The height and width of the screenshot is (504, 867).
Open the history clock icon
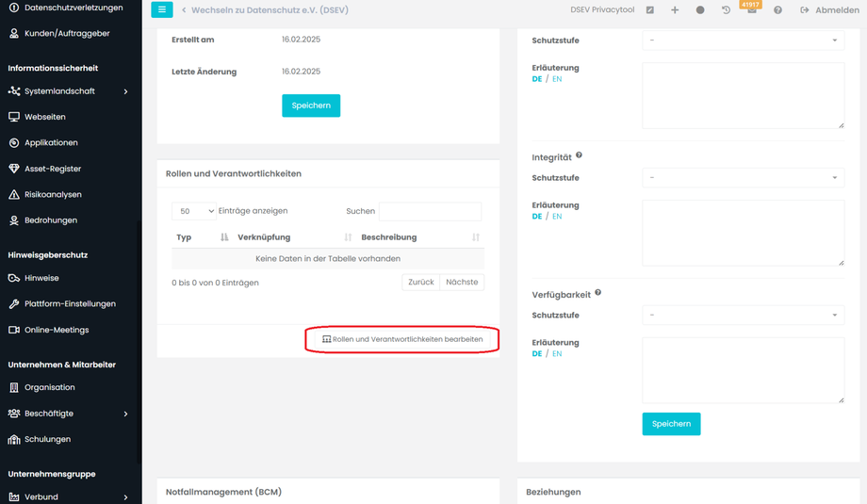(726, 10)
